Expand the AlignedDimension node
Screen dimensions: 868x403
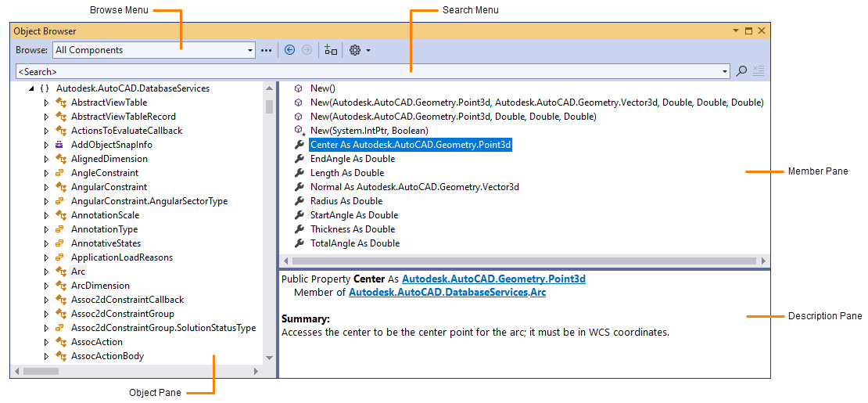click(46, 159)
